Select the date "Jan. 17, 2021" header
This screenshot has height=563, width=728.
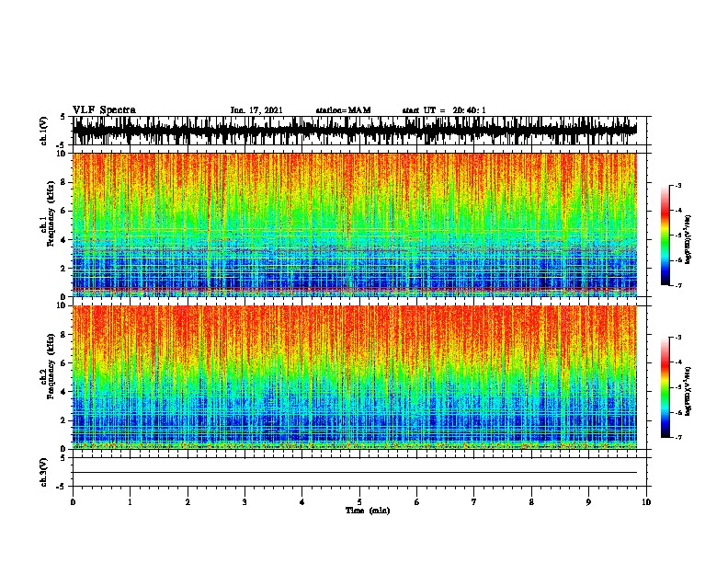(x=256, y=110)
